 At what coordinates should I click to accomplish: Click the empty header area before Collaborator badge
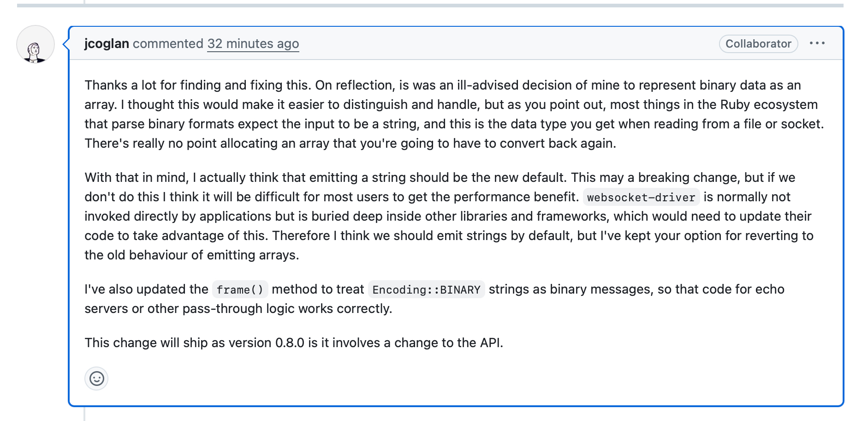pyautogui.click(x=507, y=43)
